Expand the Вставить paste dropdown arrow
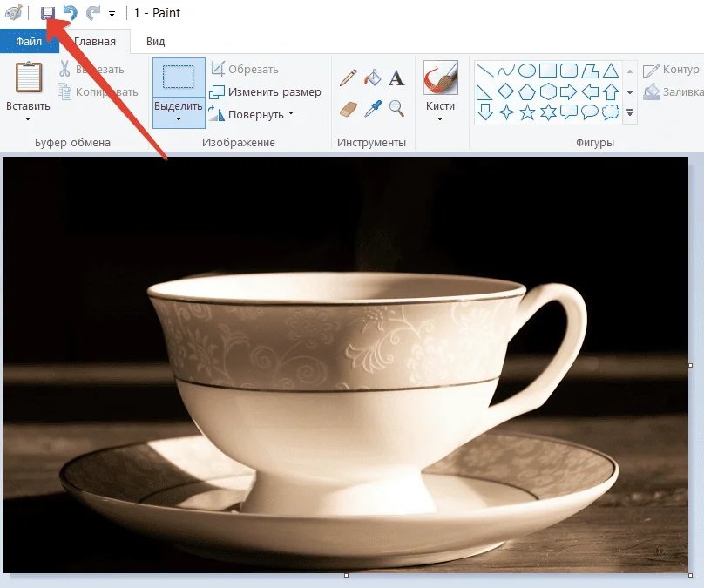The width and height of the screenshot is (704, 588). [28, 118]
